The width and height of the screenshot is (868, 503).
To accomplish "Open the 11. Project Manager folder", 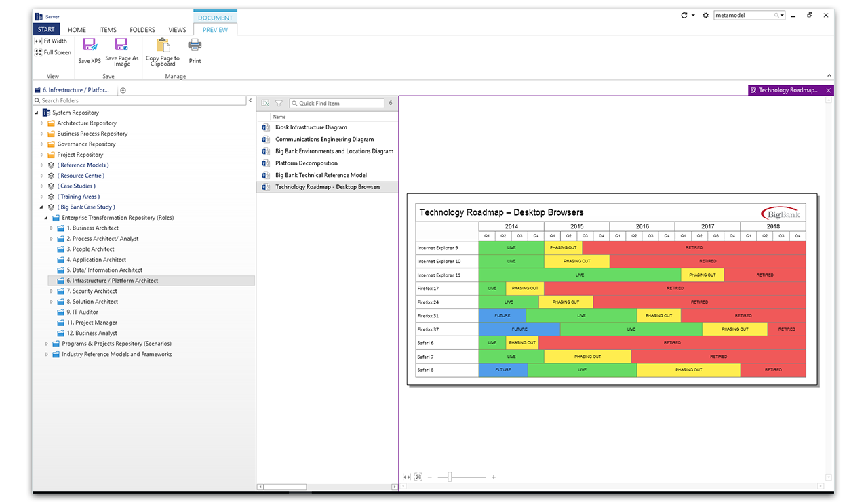I will (92, 323).
